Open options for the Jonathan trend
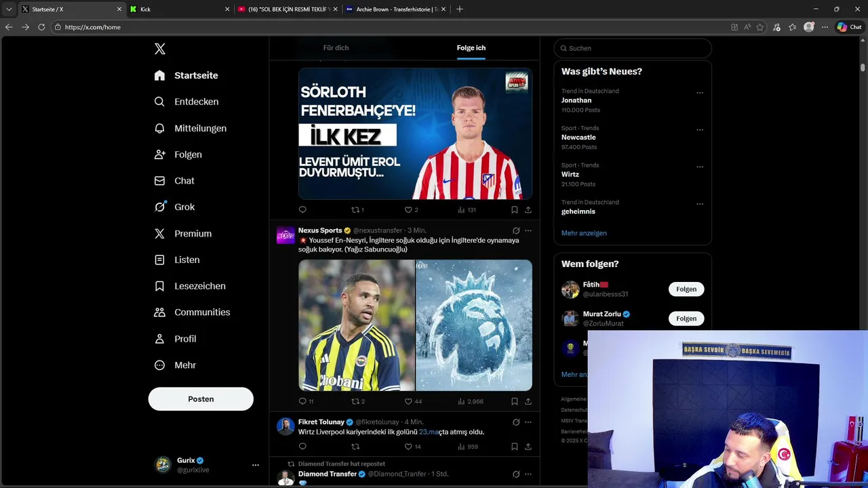The width and height of the screenshot is (868, 488). pyautogui.click(x=700, y=93)
